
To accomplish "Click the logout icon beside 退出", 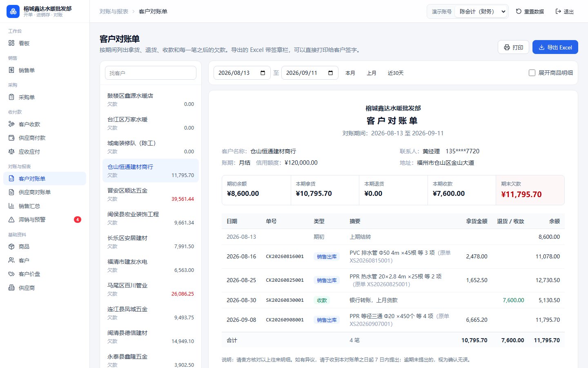I will 558,11.
